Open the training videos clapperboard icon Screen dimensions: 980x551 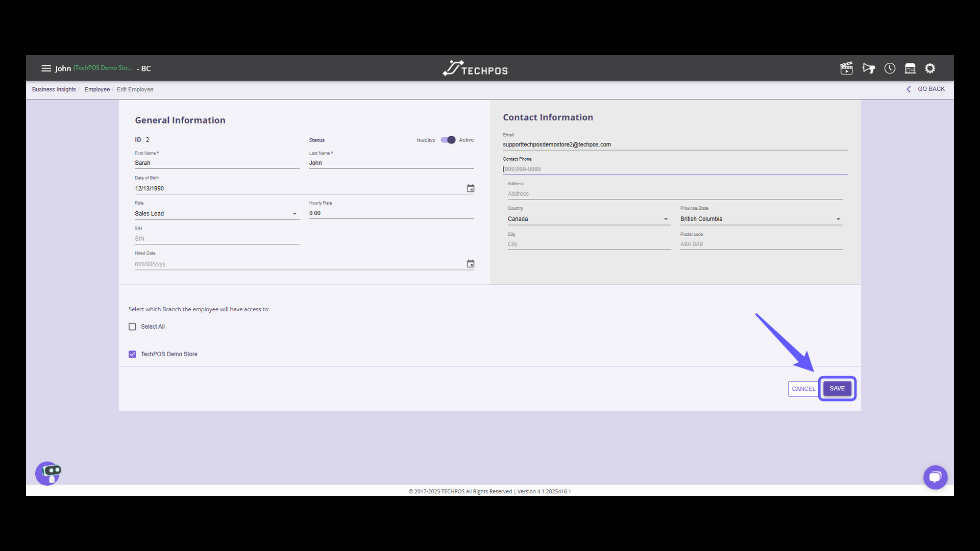[x=846, y=68]
